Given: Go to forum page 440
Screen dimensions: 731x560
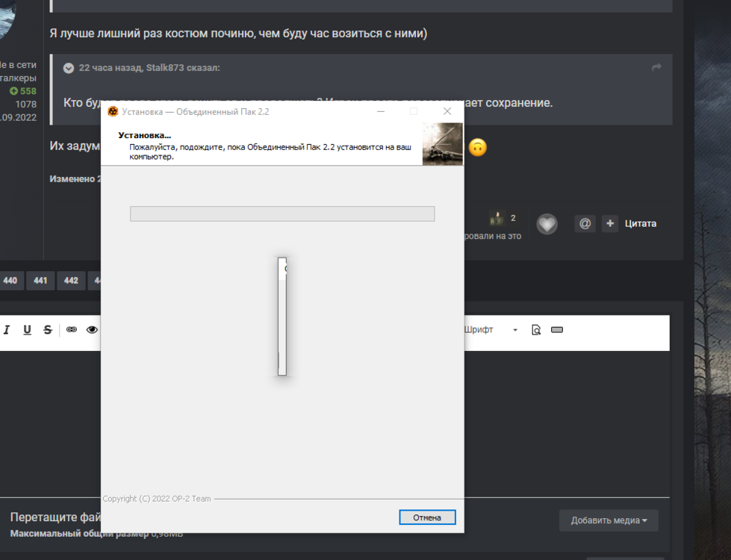Looking at the screenshot, I should pyautogui.click(x=10, y=280).
